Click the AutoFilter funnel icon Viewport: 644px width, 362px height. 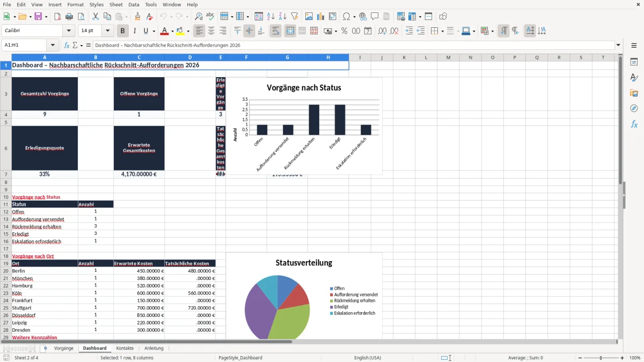point(295,17)
